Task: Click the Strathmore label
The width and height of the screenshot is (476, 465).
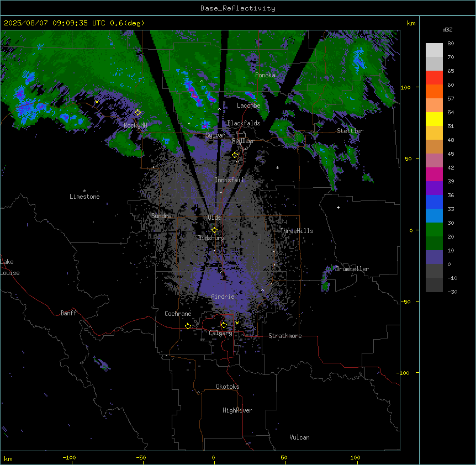Action: [x=285, y=336]
